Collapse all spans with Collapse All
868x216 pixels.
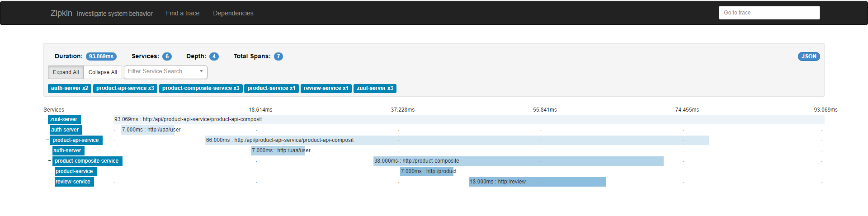pos(103,72)
